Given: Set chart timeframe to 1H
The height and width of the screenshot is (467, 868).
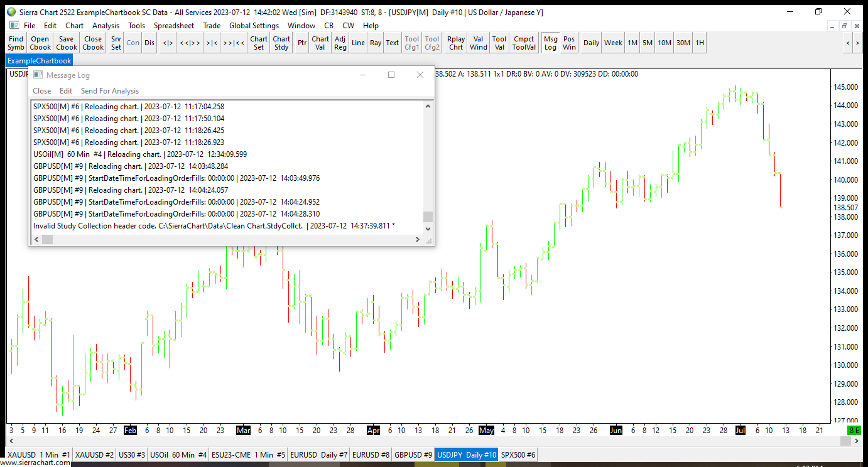Looking at the screenshot, I should 700,43.
